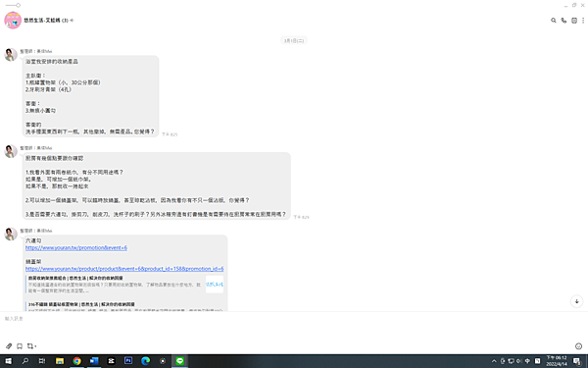This screenshot has width=588, height=368.
Task: Open the notes icon in the chat header
Action: click(574, 21)
